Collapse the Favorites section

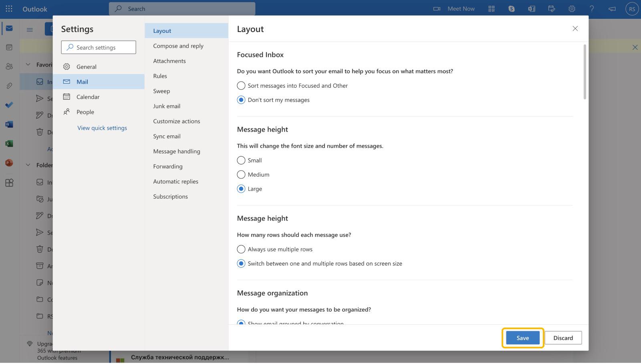(28, 64)
